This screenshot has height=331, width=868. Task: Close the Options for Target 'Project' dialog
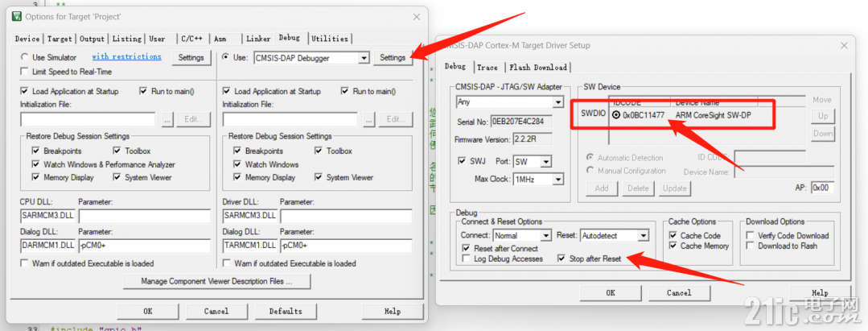click(416, 17)
